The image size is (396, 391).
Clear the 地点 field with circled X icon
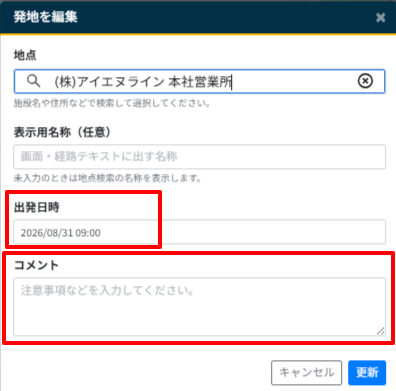click(x=365, y=81)
